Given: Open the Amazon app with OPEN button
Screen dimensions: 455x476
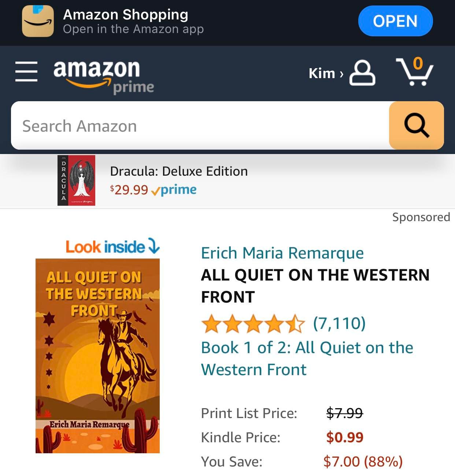Looking at the screenshot, I should click(x=395, y=21).
